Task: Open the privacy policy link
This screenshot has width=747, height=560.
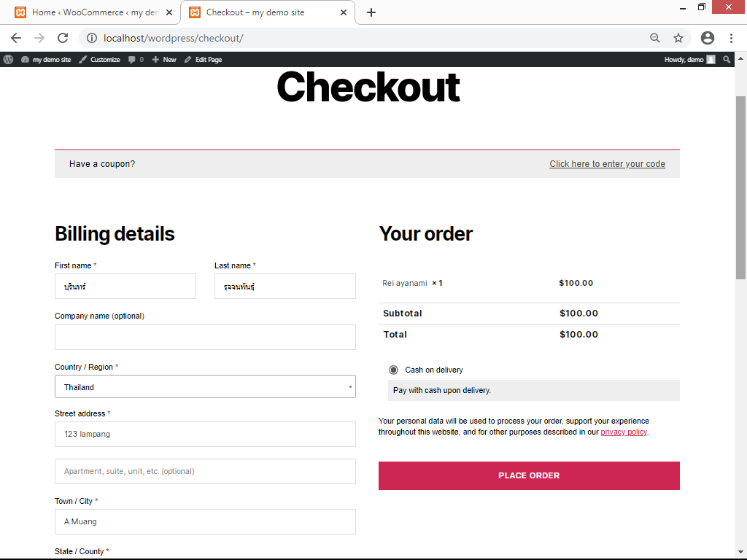Action: tap(624, 432)
